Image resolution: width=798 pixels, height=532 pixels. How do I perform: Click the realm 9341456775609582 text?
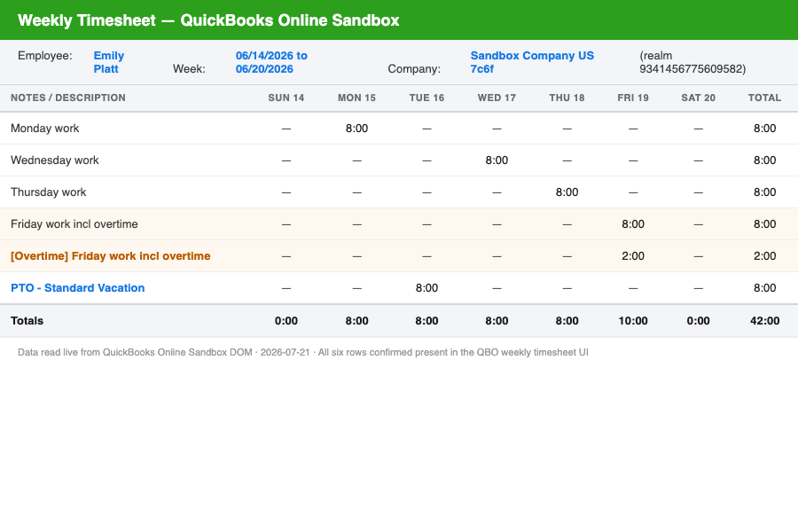(692, 62)
